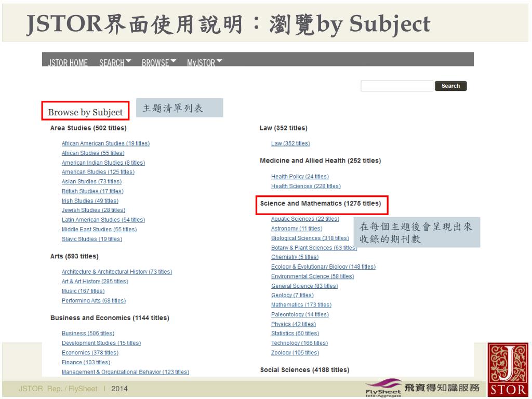Open Technology (166 titles) link
Screen dimensions: 532x399
point(299,343)
